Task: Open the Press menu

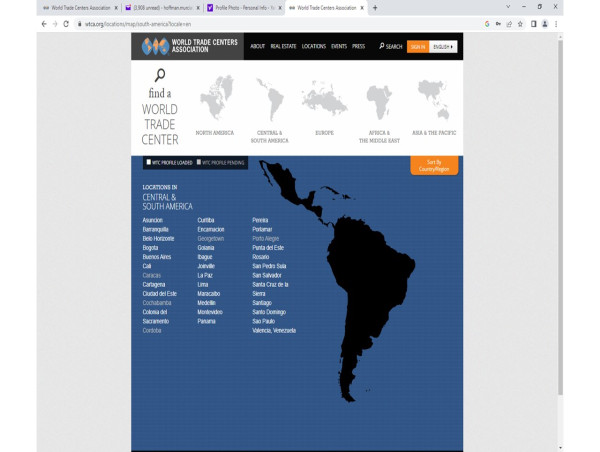Action: pyautogui.click(x=359, y=46)
